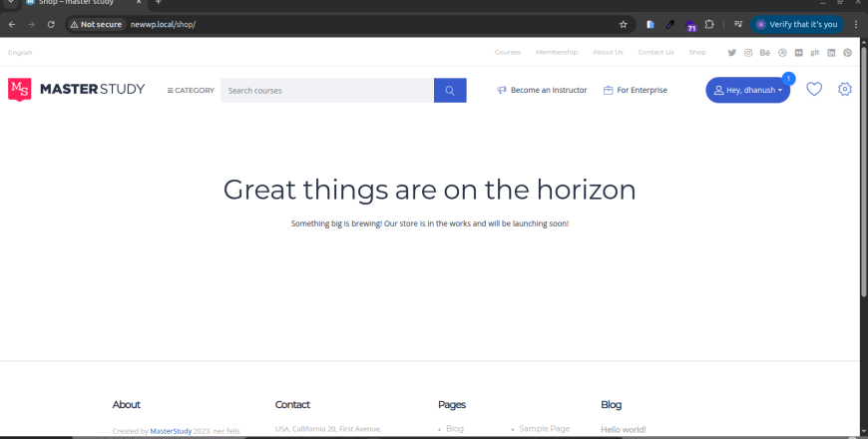Viewport: 868px width, 439px height.
Task: Close the Shop – master study tab
Action: point(139,2)
